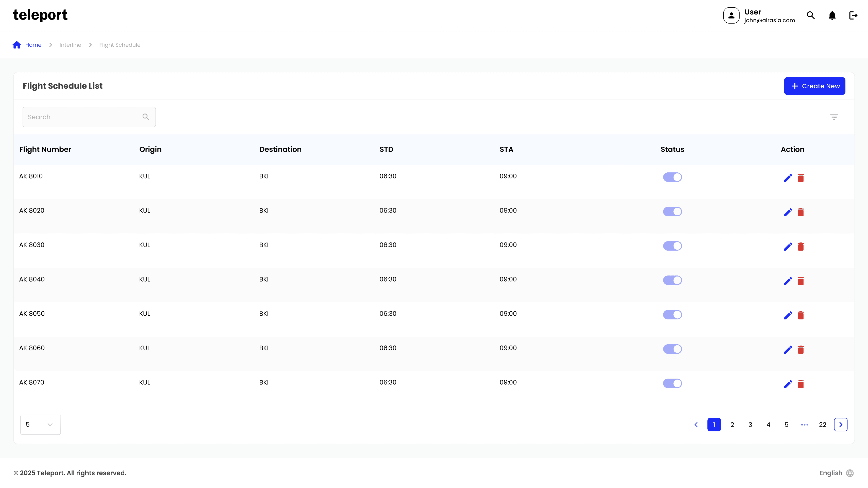
Task: Open the rows-per-page dropdown showing 5
Action: click(x=40, y=425)
